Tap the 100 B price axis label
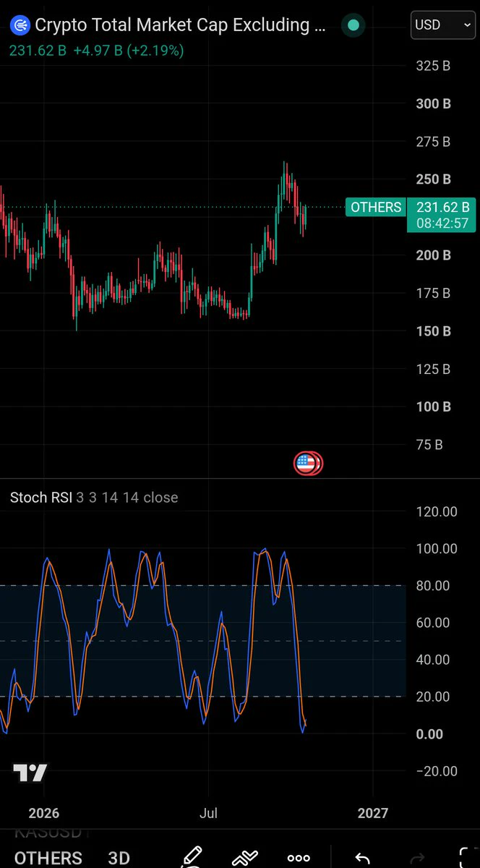 tap(433, 407)
